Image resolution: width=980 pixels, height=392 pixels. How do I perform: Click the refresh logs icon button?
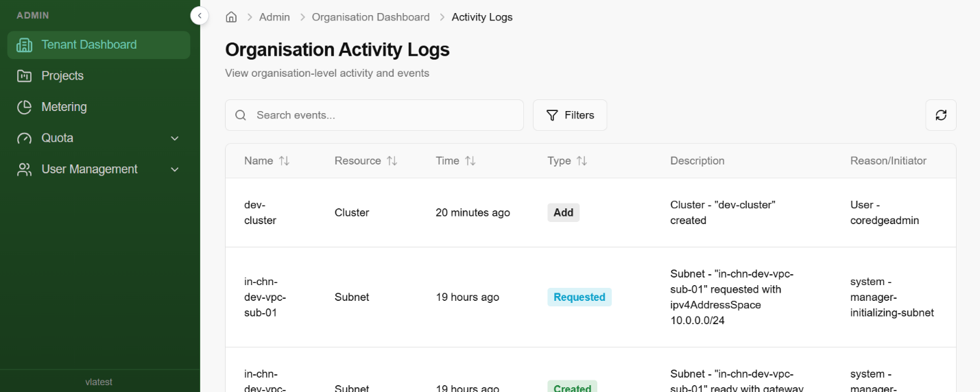click(x=941, y=115)
